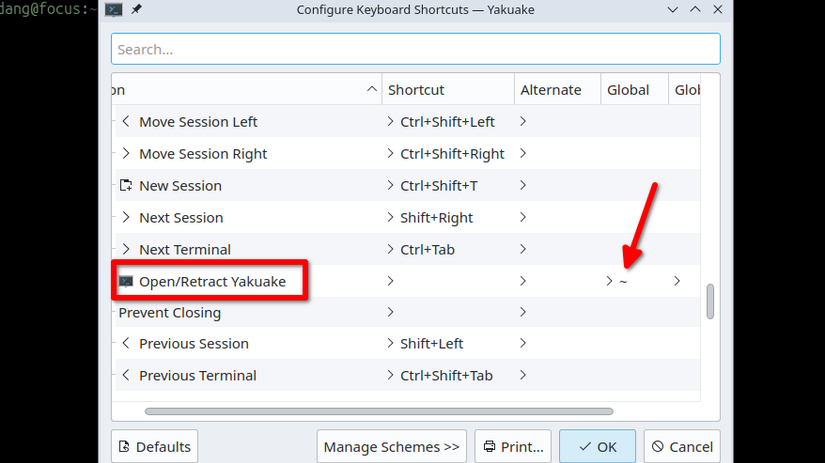Click the Move Session Left arrow icon
This screenshot has width=825, height=463.
click(126, 122)
